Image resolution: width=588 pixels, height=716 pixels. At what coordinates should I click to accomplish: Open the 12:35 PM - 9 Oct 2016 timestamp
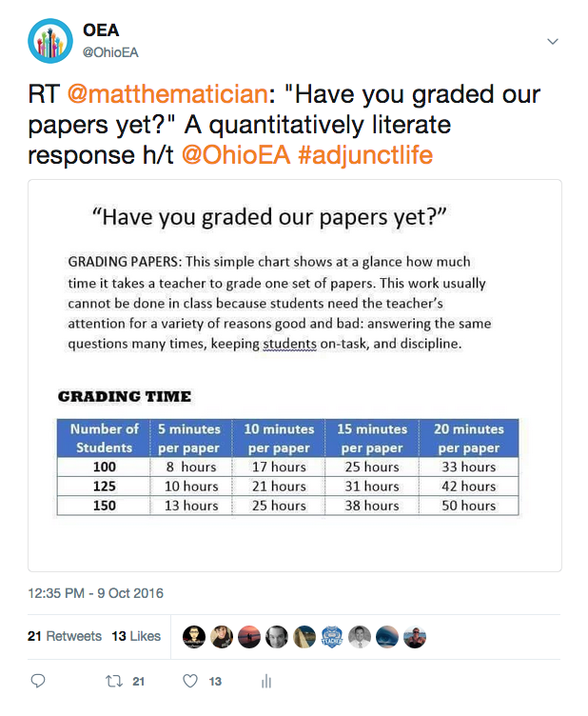95,593
